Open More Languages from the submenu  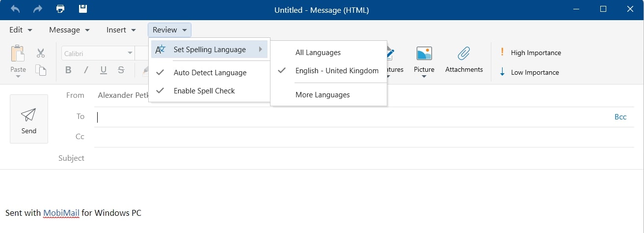coord(322,95)
